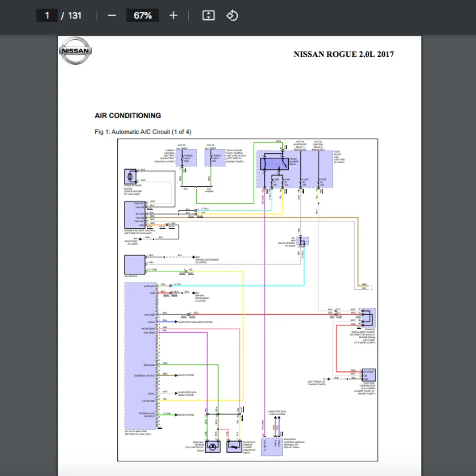The image size is (476, 476).
Task: Click the 'Fig 1: Automatic A/C Circuit' caption
Action: coord(143,132)
